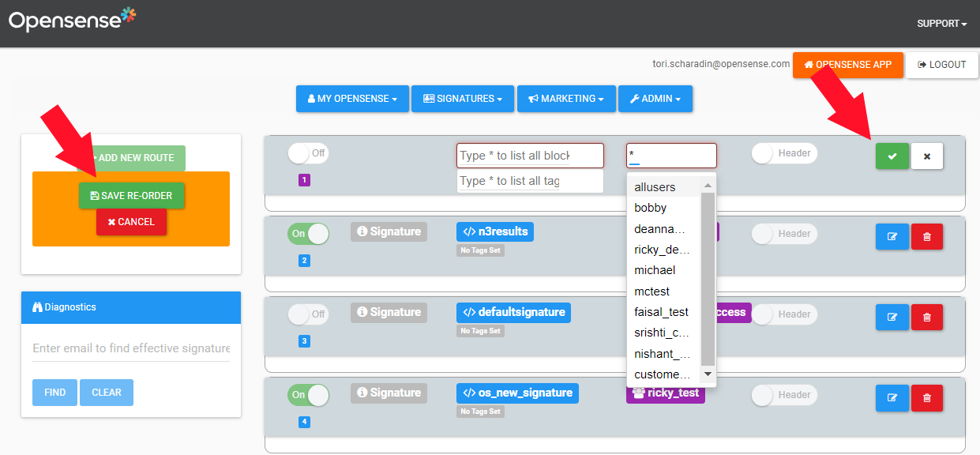Confirm route 1 with green checkmark
Image resolution: width=980 pixels, height=455 pixels.
[x=892, y=156]
